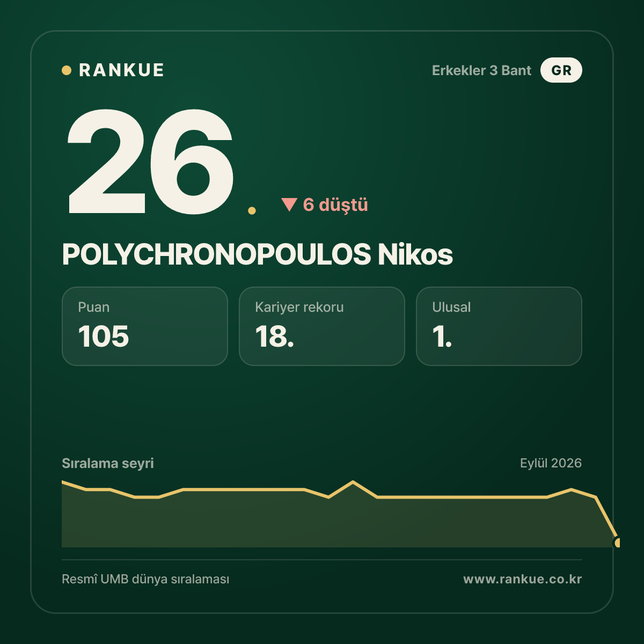644x644 pixels.
Task: Click the red down triangle icon
Action: [289, 204]
